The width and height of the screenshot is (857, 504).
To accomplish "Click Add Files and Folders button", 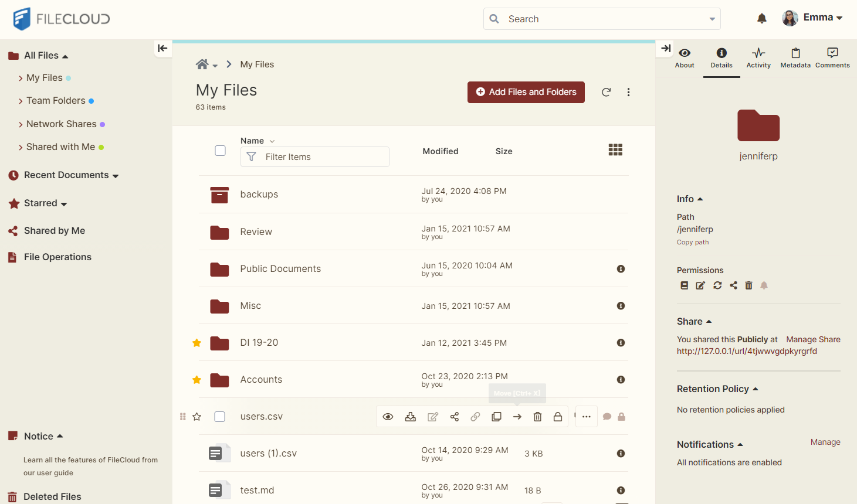I will (526, 92).
